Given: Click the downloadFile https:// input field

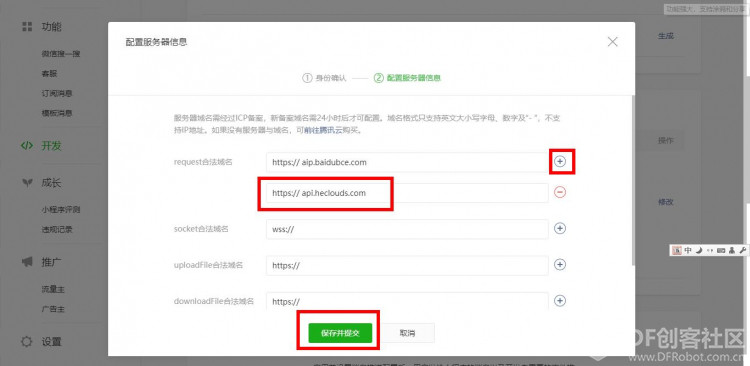Looking at the screenshot, I should (x=407, y=301).
